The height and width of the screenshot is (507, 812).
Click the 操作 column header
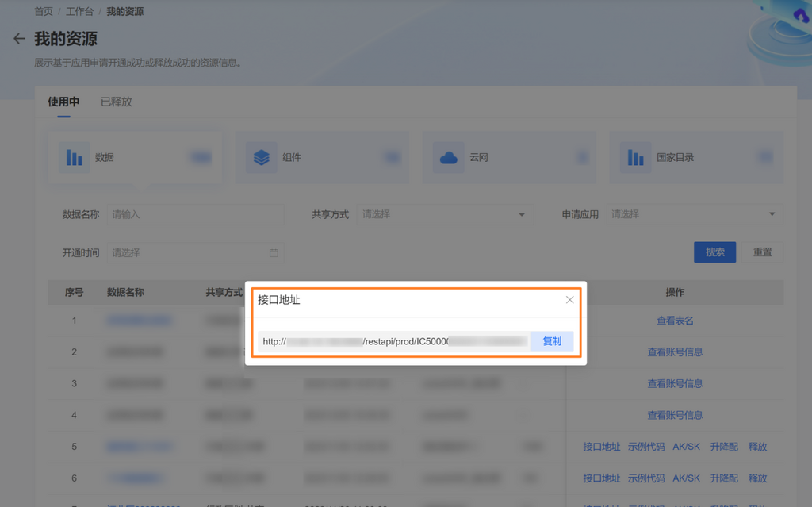pyautogui.click(x=675, y=293)
